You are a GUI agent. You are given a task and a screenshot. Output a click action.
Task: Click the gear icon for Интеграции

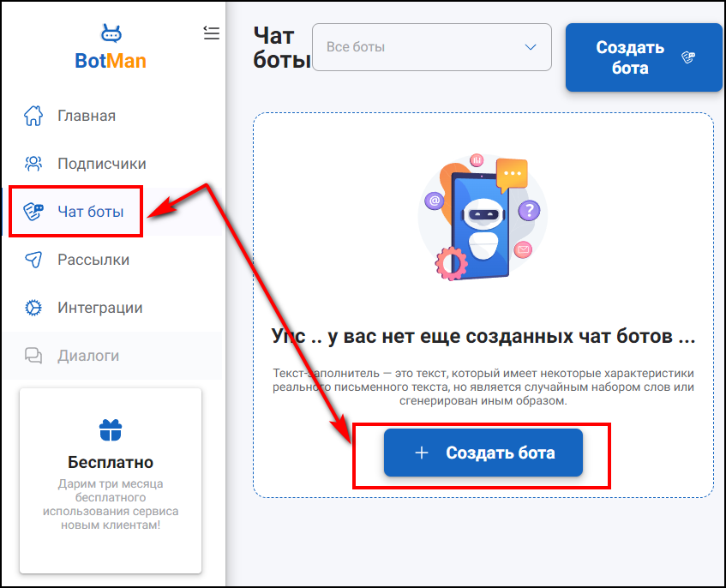33,308
